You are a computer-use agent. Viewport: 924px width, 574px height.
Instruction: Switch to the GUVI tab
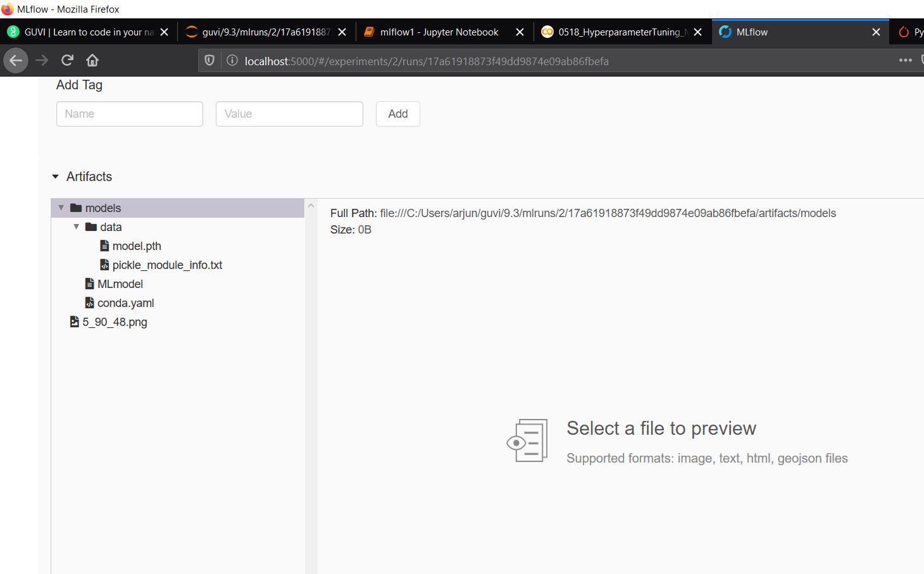[89, 32]
